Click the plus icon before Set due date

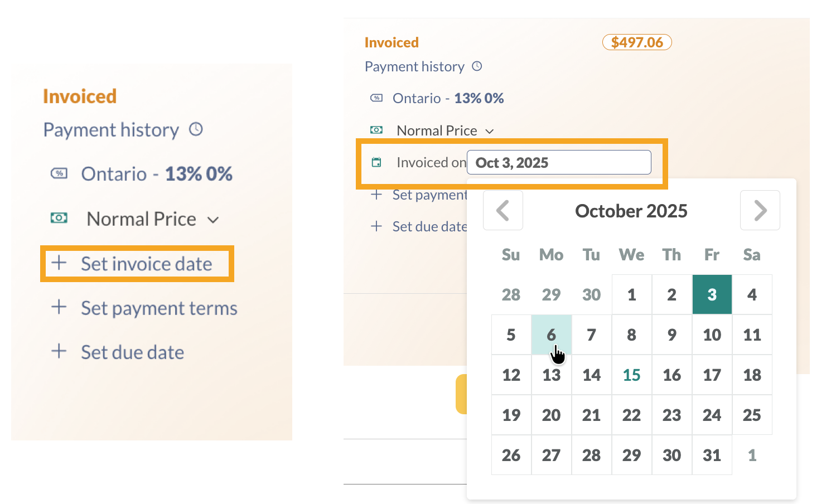coord(59,351)
